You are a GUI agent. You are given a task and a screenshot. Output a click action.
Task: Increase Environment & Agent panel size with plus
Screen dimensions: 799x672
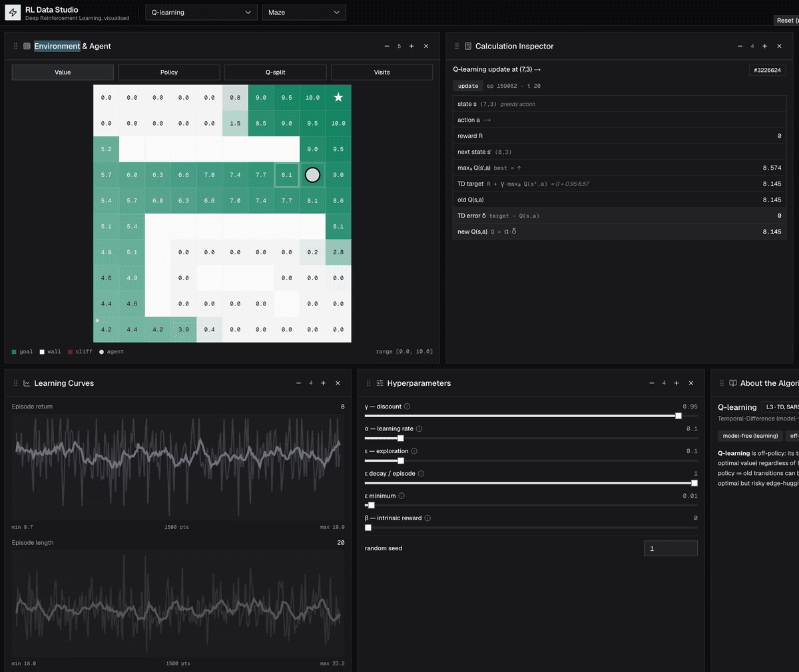coord(411,47)
